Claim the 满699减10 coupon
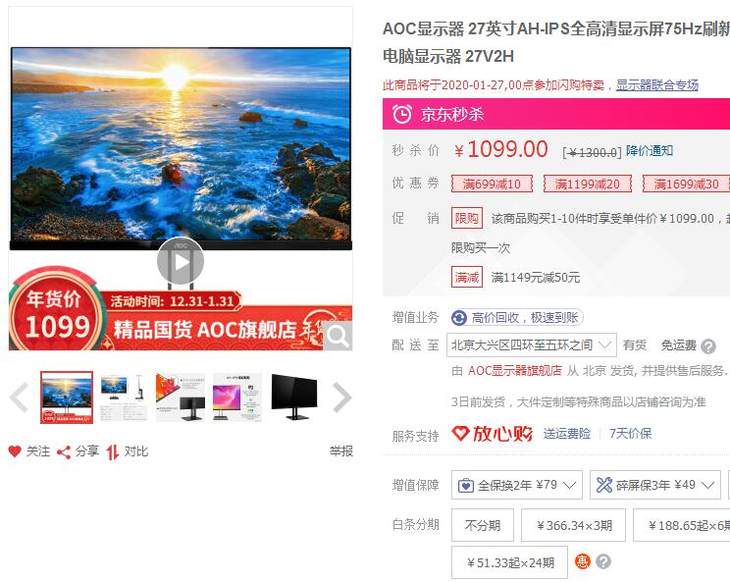Image resolution: width=730 pixels, height=582 pixels. pyautogui.click(x=492, y=184)
